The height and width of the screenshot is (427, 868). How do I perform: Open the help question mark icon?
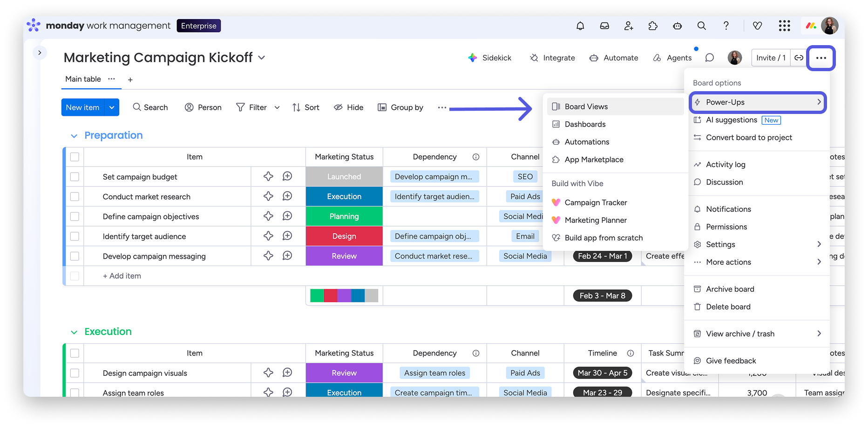tap(726, 26)
